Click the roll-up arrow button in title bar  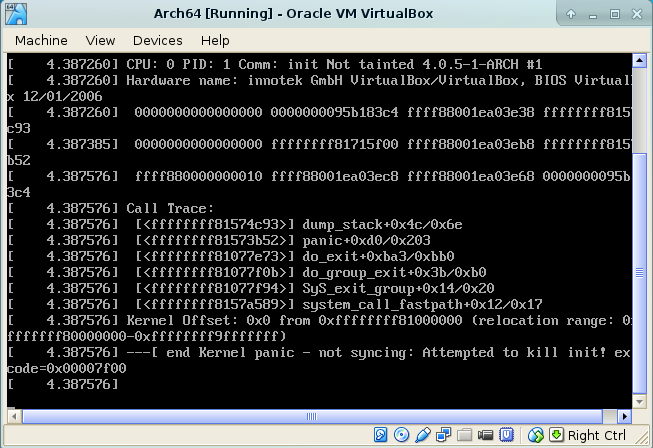click(571, 14)
